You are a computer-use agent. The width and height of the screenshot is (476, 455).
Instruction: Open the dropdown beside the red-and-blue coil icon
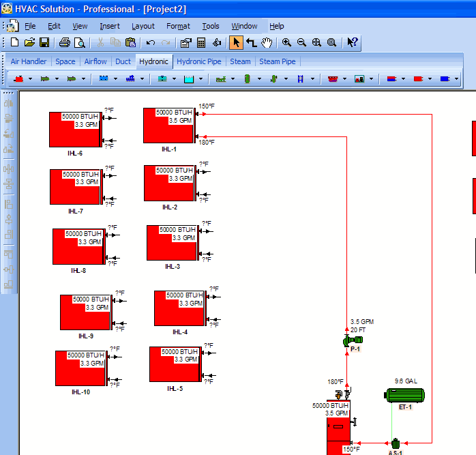[404, 79]
